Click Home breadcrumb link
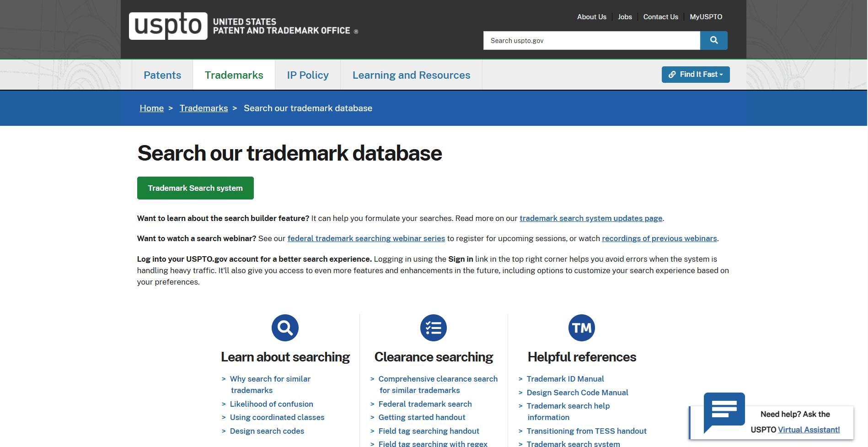The width and height of the screenshot is (868, 447). (x=152, y=108)
